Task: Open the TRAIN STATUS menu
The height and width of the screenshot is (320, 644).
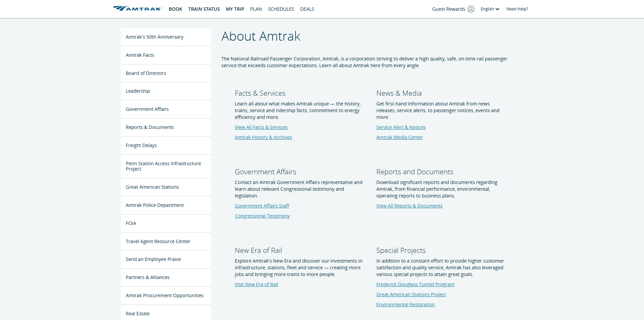Action: pos(204,9)
